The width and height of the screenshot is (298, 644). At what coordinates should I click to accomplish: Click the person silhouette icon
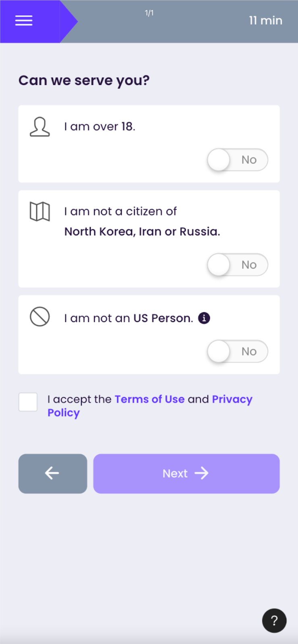coord(40,127)
